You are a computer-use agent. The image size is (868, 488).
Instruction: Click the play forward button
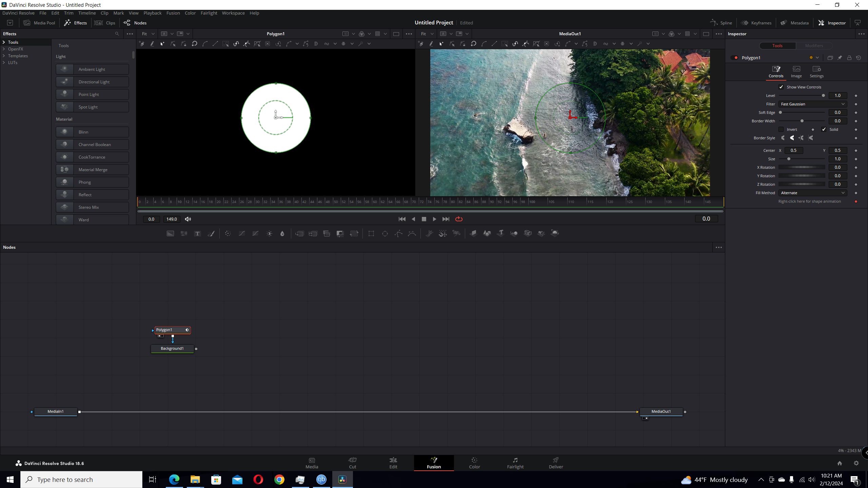coord(434,219)
